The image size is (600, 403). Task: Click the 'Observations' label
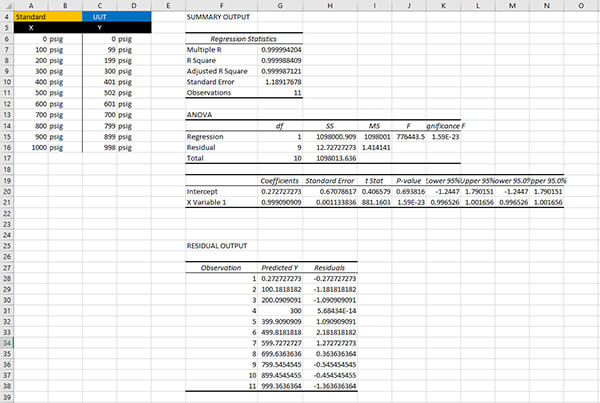[x=209, y=92]
